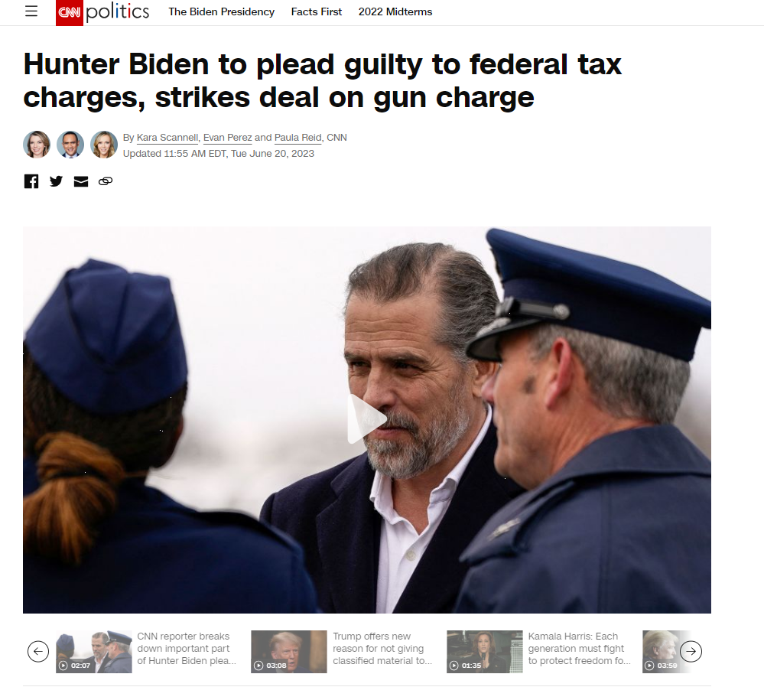Open the Hunter Biden plea breakdown video thumbnail

(x=93, y=652)
